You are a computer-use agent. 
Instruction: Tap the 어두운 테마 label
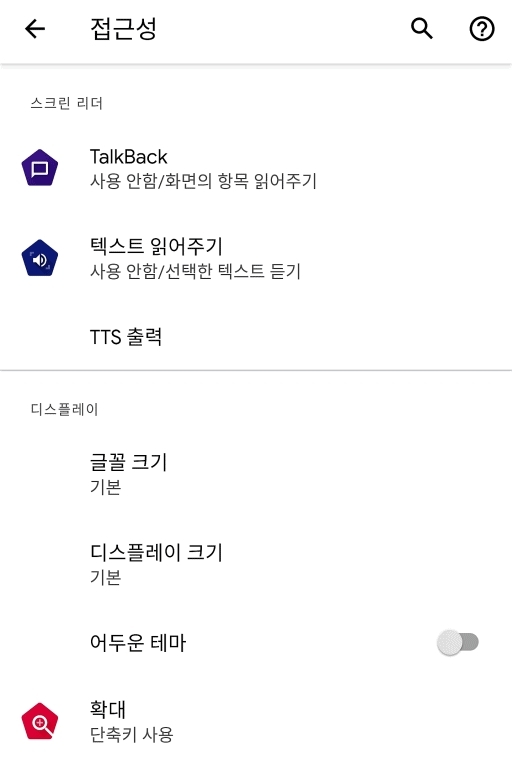click(138, 642)
